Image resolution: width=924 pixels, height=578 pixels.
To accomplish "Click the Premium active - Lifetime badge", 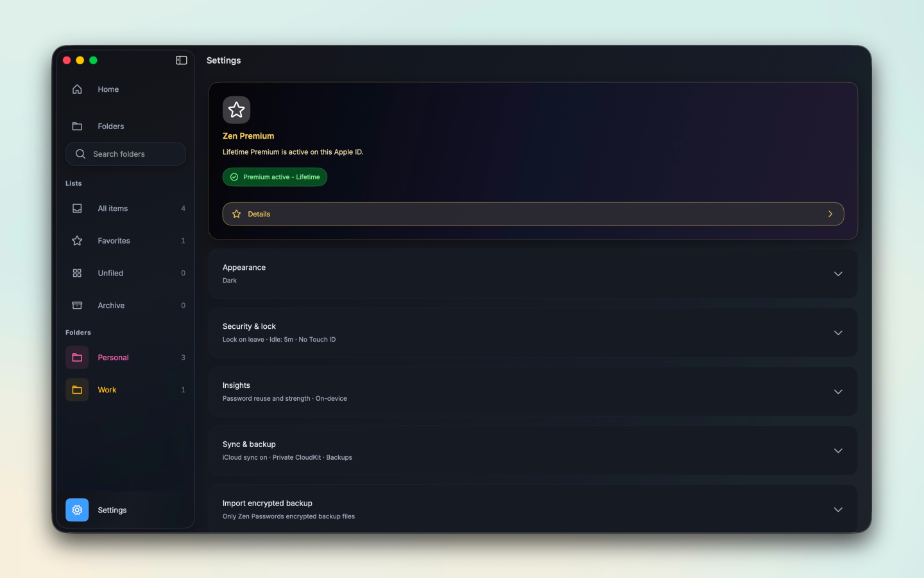I will (275, 177).
